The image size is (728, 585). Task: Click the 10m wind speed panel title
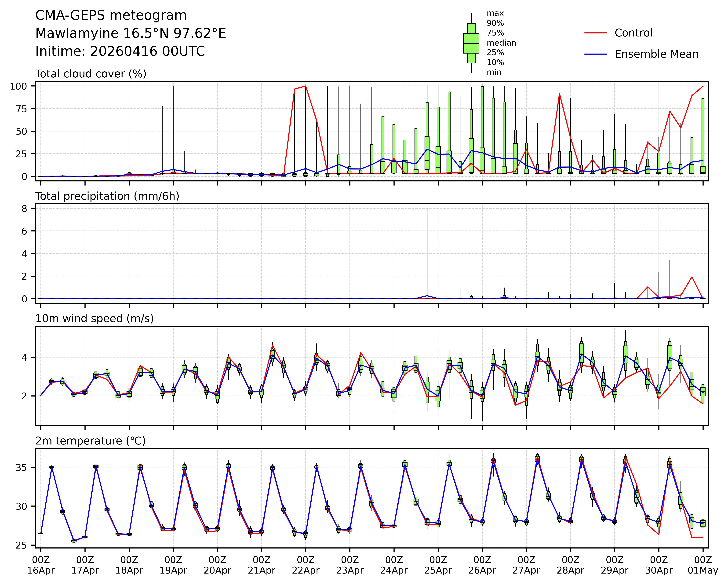95,318
